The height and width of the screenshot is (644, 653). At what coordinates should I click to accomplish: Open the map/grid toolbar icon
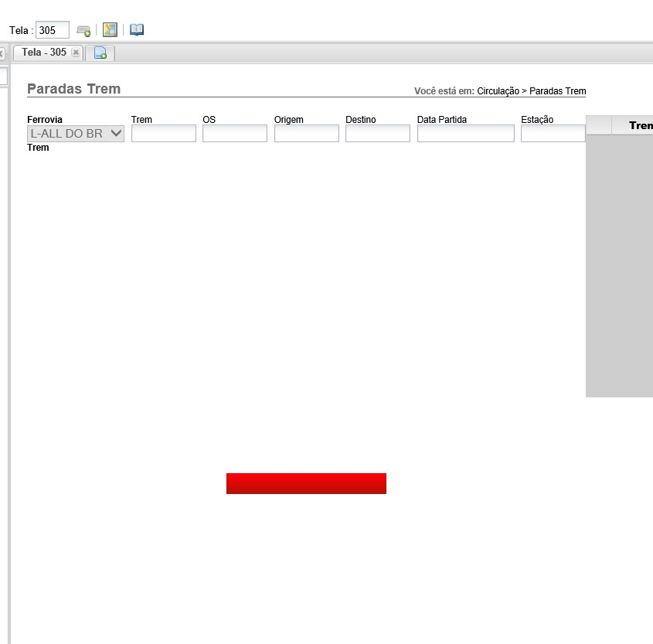pos(110,29)
